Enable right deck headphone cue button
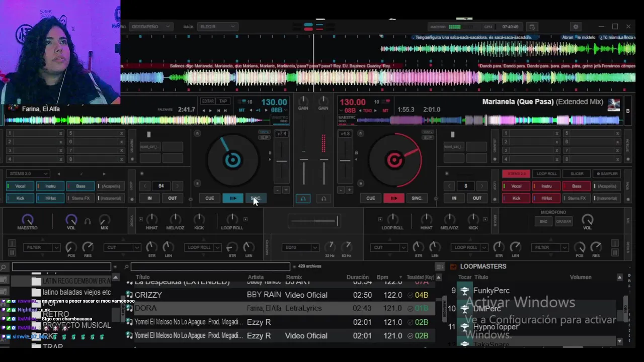Viewport: 644px width, 362px height. pos(324,199)
